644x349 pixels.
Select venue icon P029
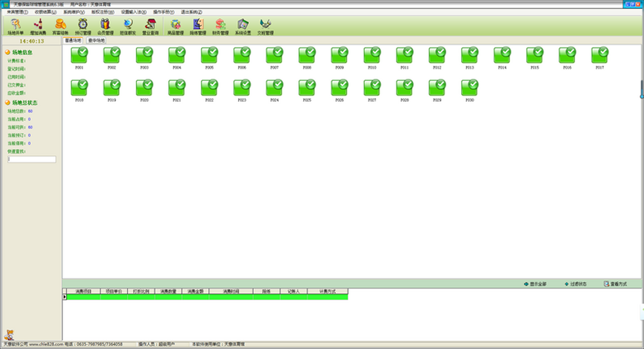coord(437,88)
